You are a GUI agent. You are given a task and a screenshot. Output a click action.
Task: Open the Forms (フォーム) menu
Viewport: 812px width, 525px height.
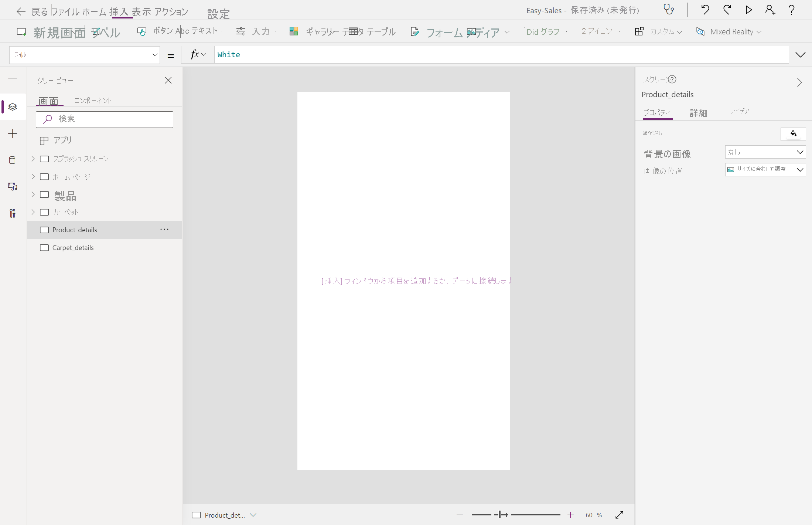point(437,32)
